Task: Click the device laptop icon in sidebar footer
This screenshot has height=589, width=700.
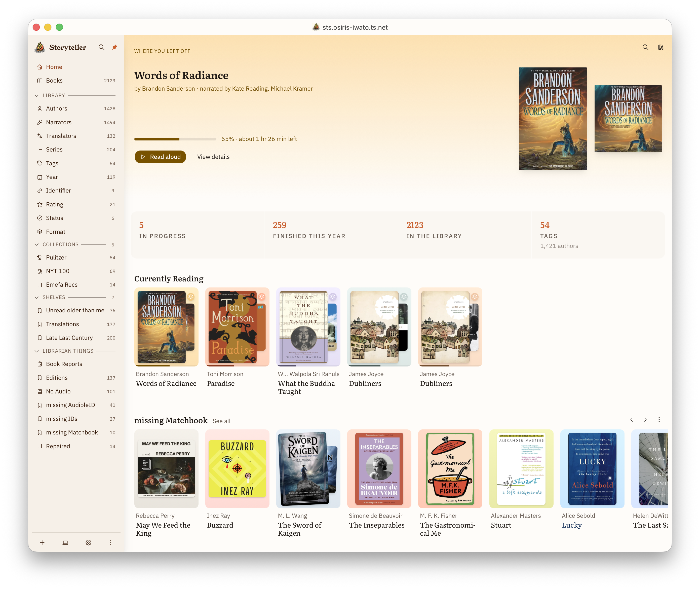Action: click(65, 543)
